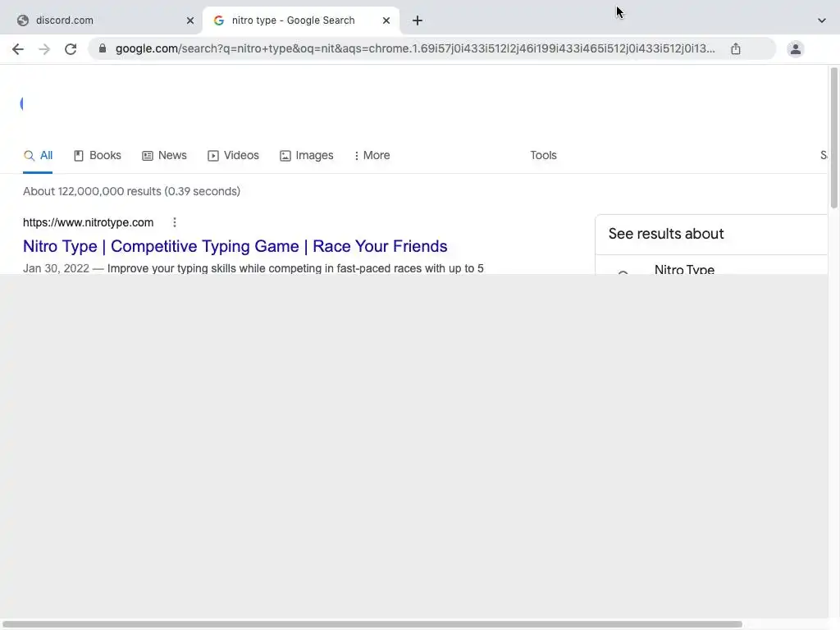Expand the More search filters menu
The height and width of the screenshot is (630, 840).
(372, 155)
